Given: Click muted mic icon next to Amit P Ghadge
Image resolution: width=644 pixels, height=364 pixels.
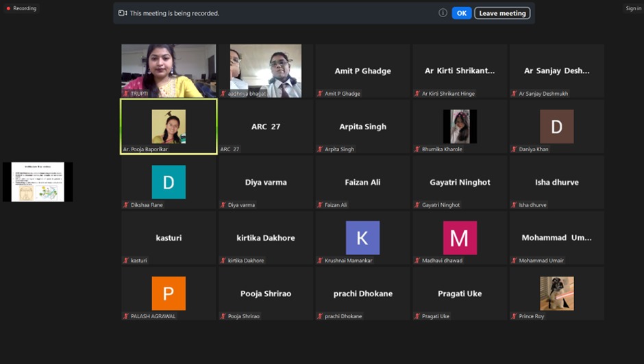Looking at the screenshot, I should 320,94.
